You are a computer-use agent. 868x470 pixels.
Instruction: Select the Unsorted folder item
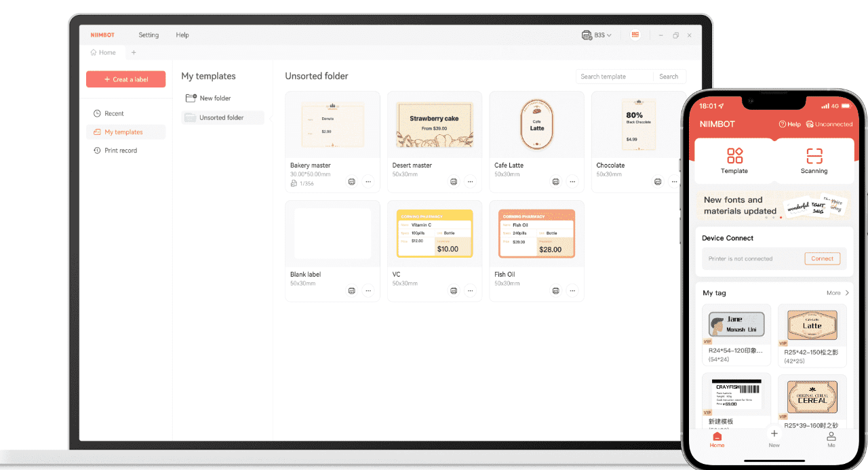tap(222, 118)
